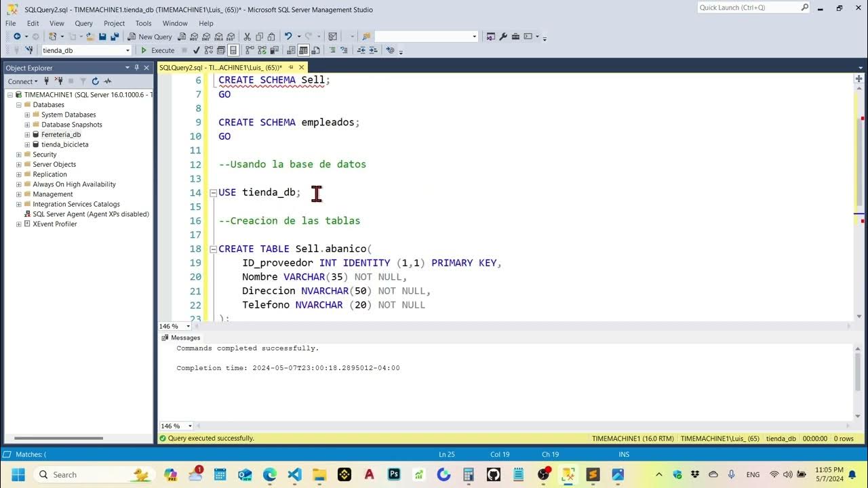Toggle IntelliSense Enabled button
868x488 pixels.
[233, 50]
